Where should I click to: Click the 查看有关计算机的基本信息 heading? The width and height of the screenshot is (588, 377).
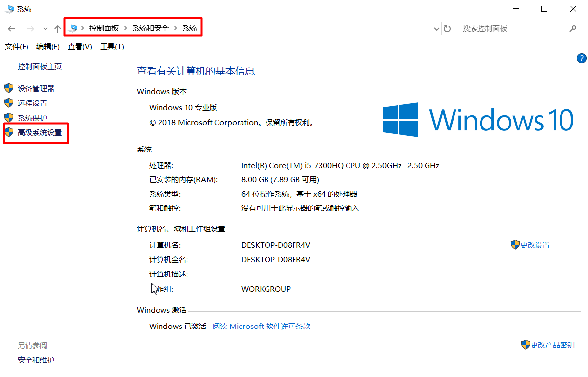(196, 71)
